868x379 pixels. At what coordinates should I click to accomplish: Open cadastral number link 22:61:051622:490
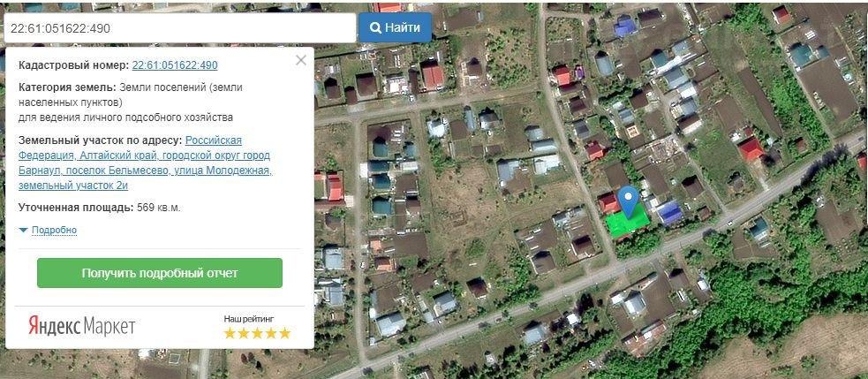pyautogui.click(x=174, y=65)
